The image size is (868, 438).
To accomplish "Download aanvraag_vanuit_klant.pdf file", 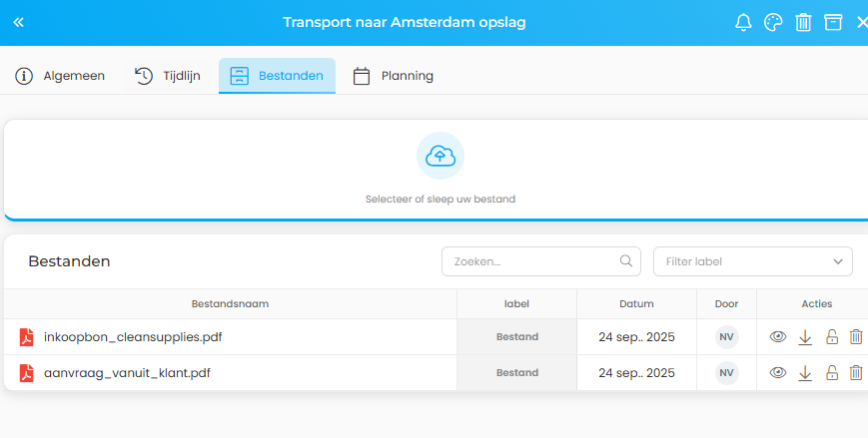I will (805, 373).
